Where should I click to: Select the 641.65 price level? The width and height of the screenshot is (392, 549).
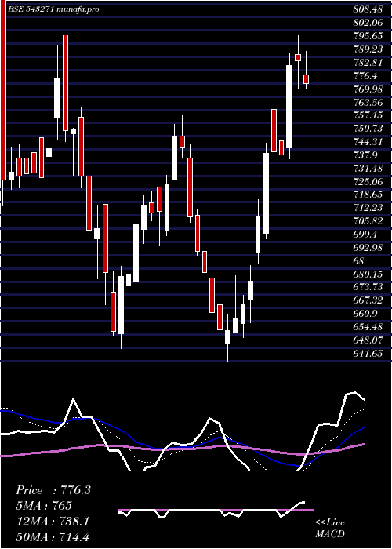(x=368, y=353)
